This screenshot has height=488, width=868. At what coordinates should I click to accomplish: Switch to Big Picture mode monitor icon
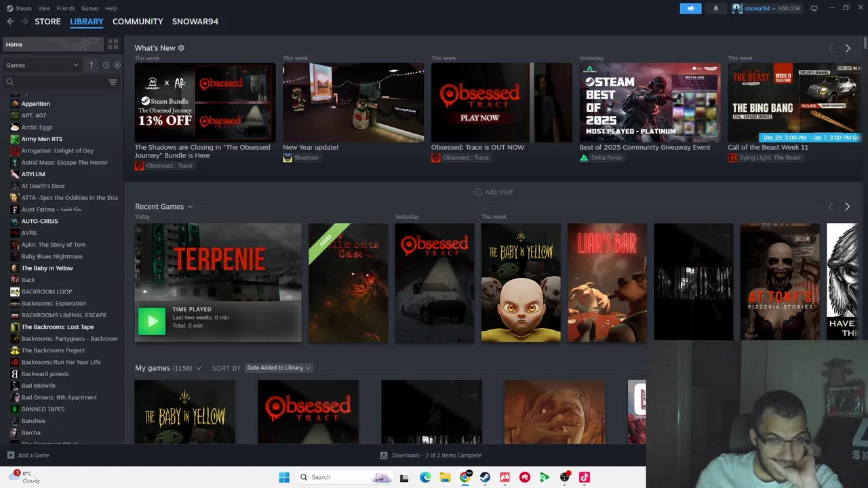(x=814, y=8)
